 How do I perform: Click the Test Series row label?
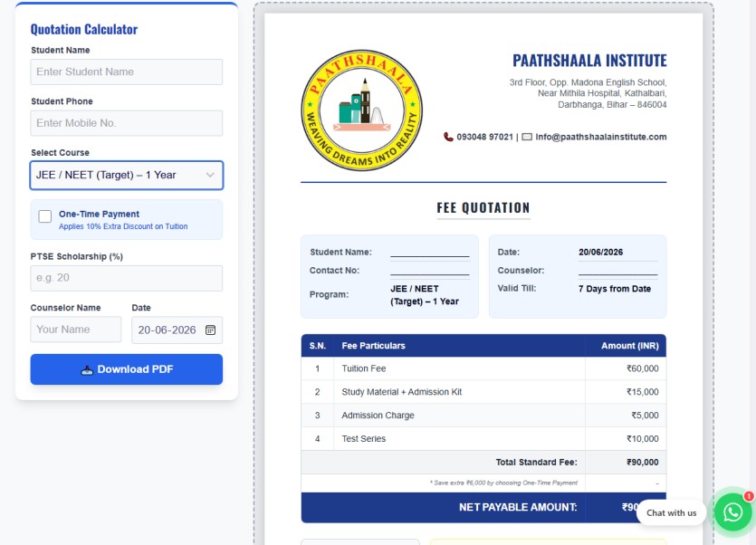364,439
